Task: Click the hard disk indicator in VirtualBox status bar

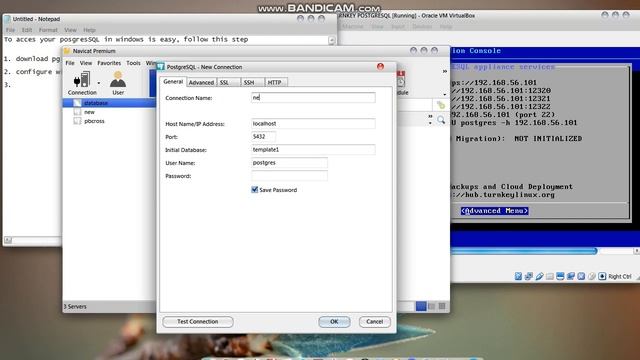Action: click(x=518, y=276)
